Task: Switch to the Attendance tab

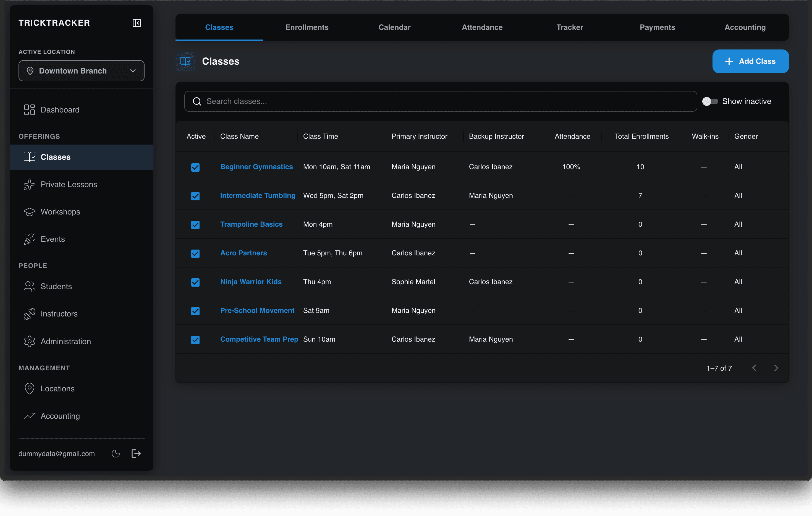Action: [x=482, y=27]
